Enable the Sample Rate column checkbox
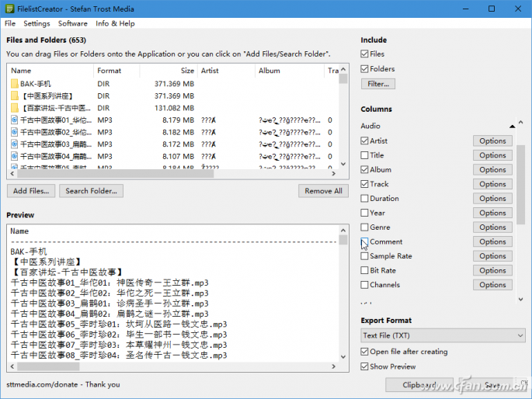532x399 pixels. click(364, 256)
